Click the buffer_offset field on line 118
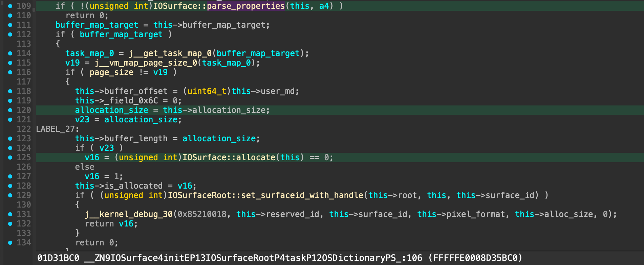 (136, 91)
